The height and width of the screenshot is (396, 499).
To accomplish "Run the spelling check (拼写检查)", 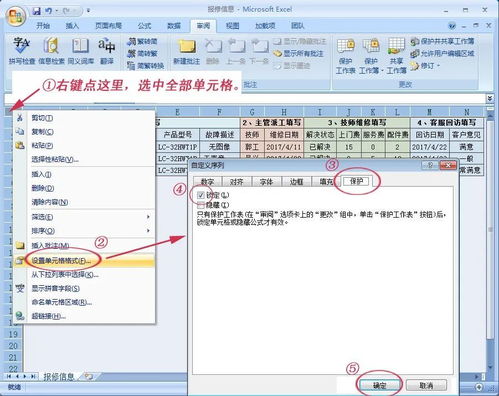I will click(22, 51).
